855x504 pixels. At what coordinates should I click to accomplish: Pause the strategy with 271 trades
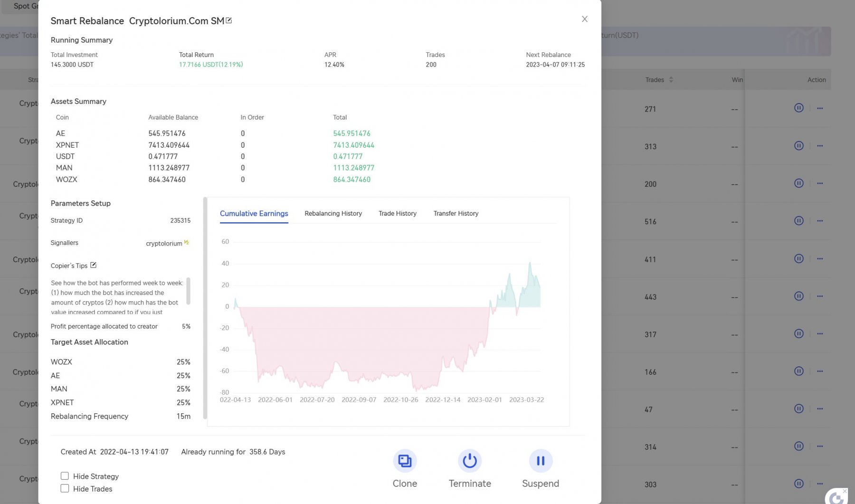click(x=798, y=108)
